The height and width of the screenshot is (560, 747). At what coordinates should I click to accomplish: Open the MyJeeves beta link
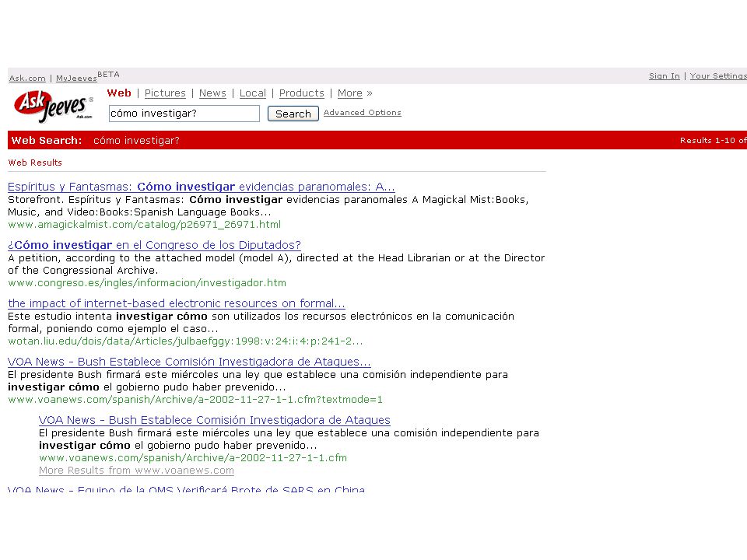click(76, 78)
